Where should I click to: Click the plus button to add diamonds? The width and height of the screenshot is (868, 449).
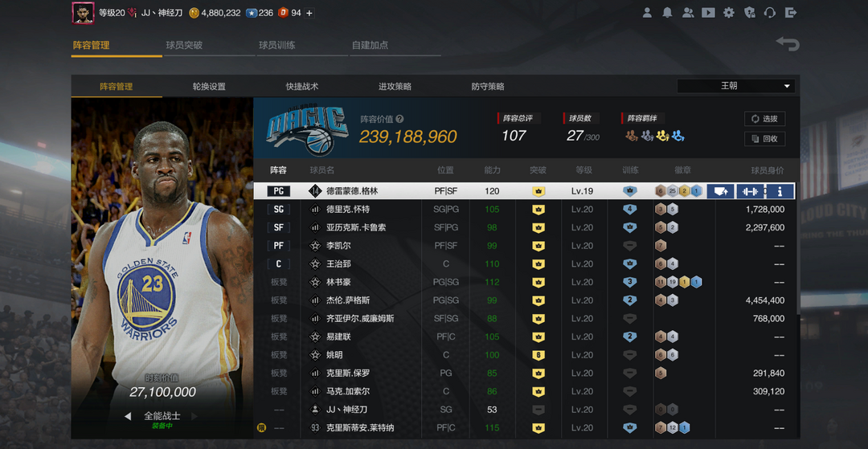tap(309, 13)
